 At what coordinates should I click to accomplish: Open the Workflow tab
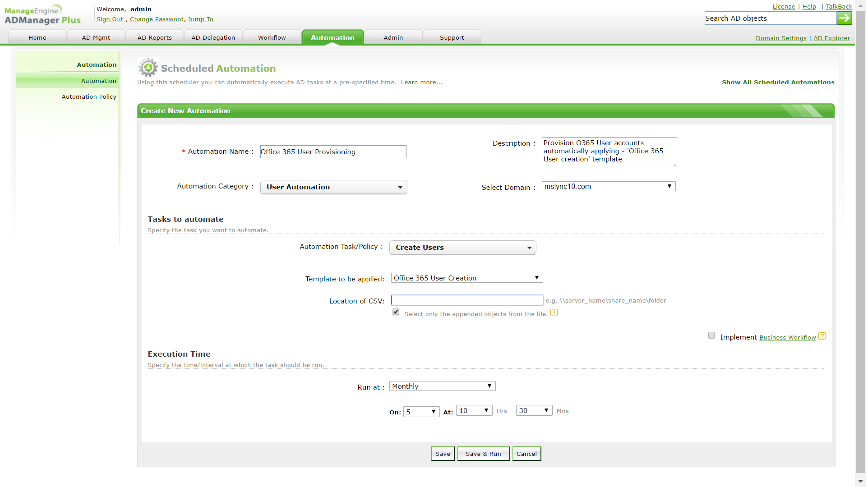pos(272,38)
